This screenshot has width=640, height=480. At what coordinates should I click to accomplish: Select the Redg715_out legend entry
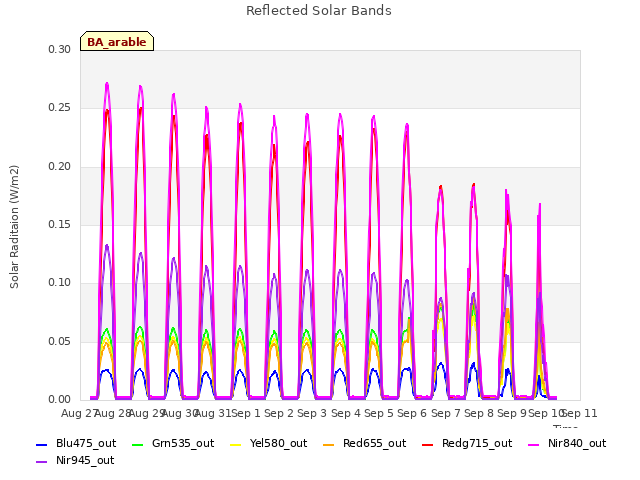[x=467, y=444]
